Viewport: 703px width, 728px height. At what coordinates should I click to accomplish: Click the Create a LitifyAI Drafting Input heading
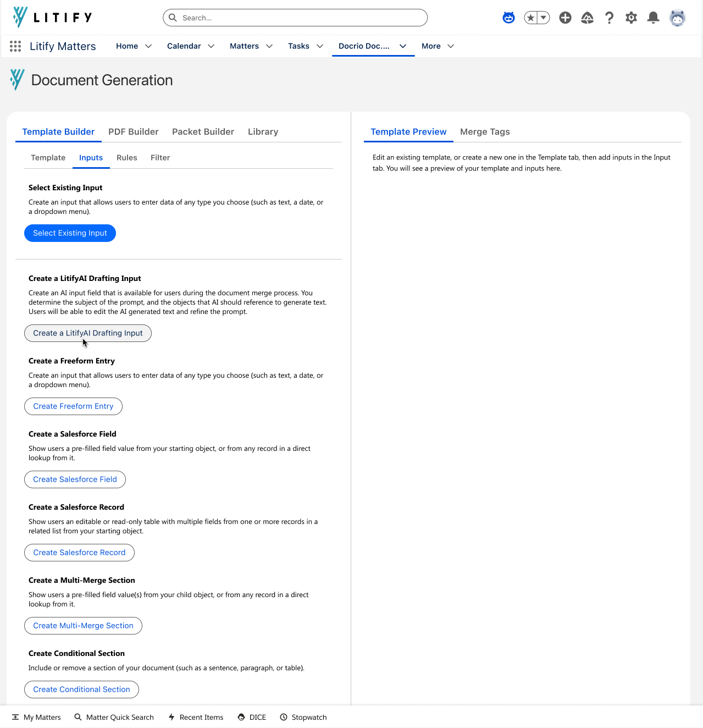point(85,278)
